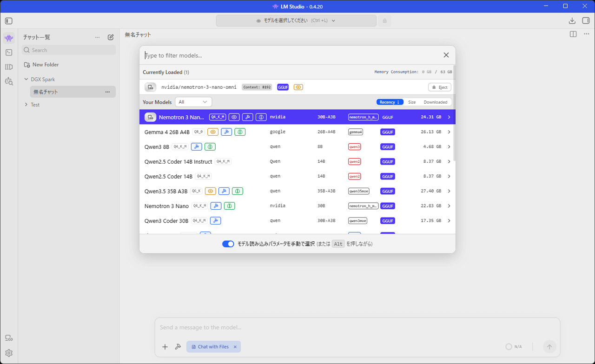Eject the loaded nemotron-3-nano-omni model
Viewport: 595px width, 364px height.
click(x=440, y=87)
